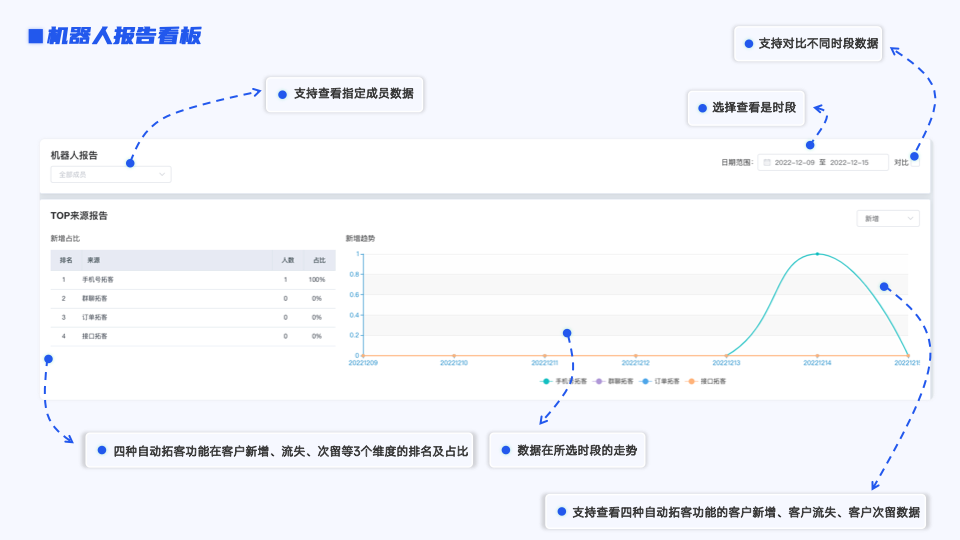Viewport: 960px width, 540px height.
Task: Click the blue square icon beside 机器人报告看板
Action: (35, 36)
